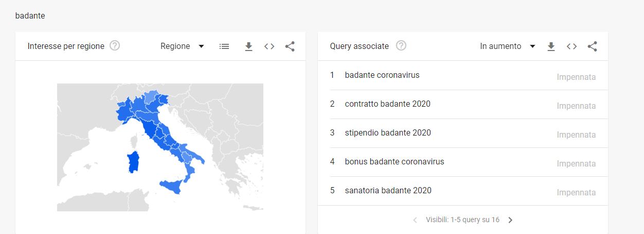Open the Regione dropdown

(183, 46)
